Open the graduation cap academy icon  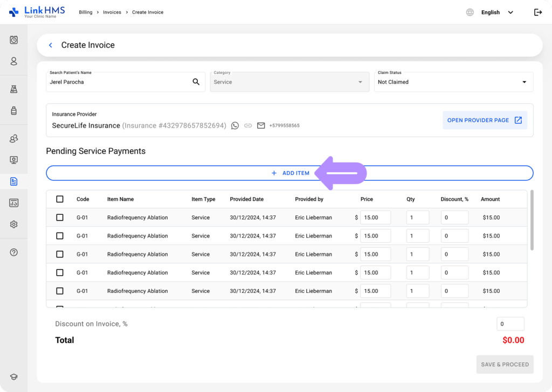tap(13, 377)
